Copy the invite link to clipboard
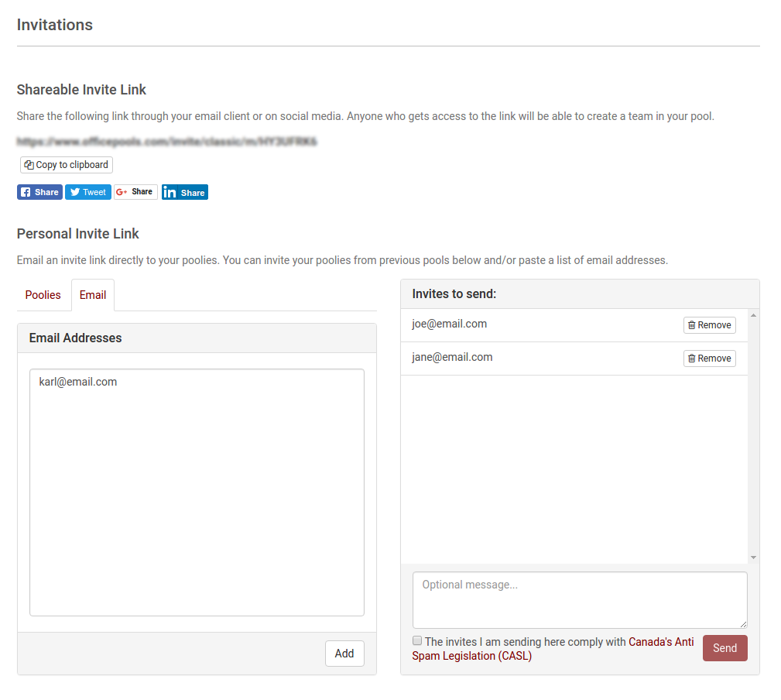Screen dimensions: 781x700 [67, 165]
